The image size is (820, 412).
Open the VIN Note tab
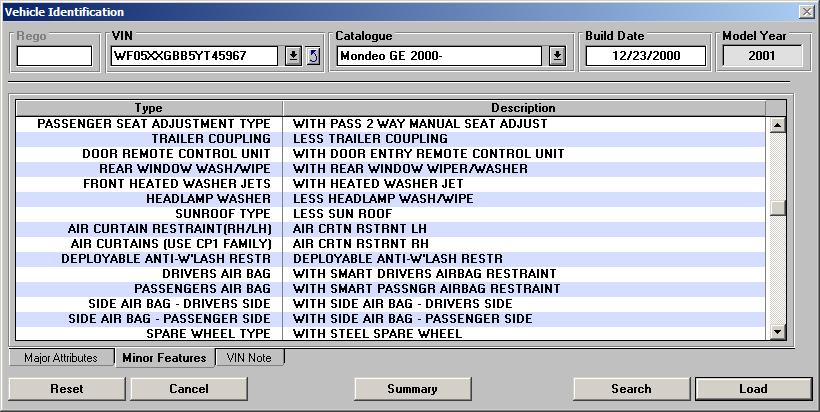250,358
